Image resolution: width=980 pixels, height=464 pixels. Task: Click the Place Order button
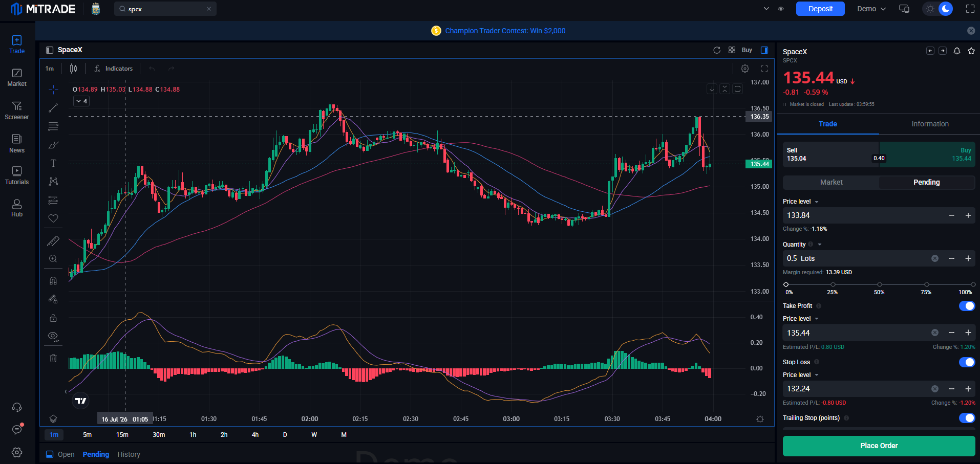click(879, 446)
